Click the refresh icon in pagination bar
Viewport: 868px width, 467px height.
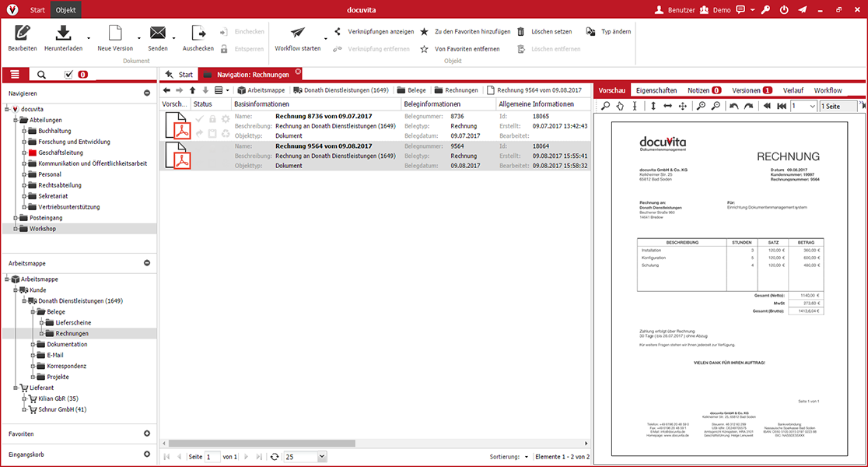274,457
